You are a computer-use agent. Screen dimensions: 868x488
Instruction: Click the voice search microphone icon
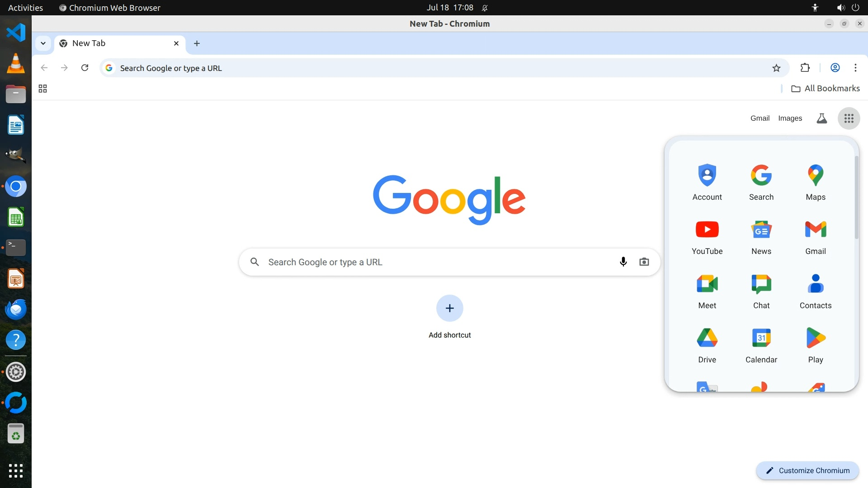[623, 262]
